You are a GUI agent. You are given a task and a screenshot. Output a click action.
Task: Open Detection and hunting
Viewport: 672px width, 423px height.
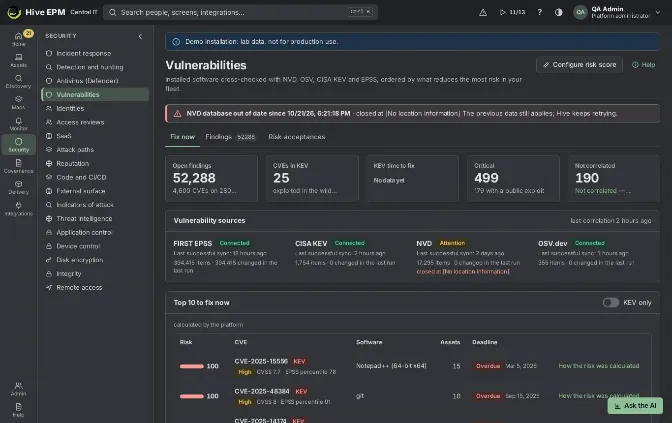point(95,67)
